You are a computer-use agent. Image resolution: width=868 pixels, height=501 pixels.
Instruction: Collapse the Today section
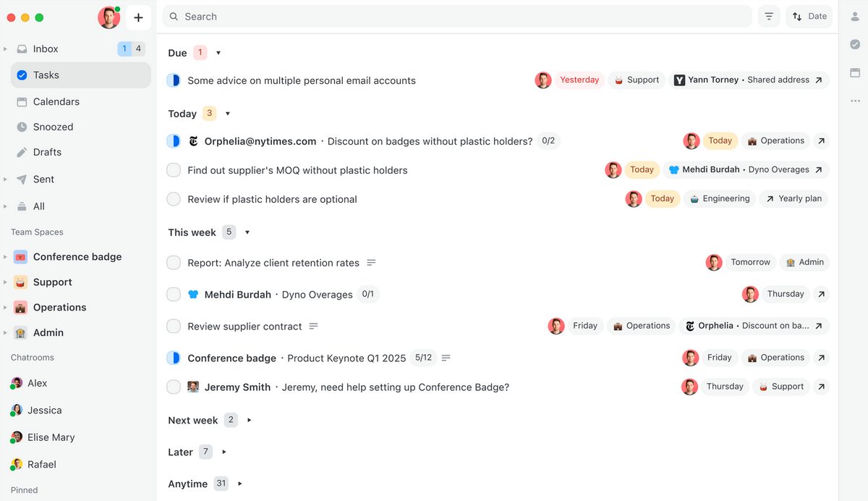click(x=228, y=114)
